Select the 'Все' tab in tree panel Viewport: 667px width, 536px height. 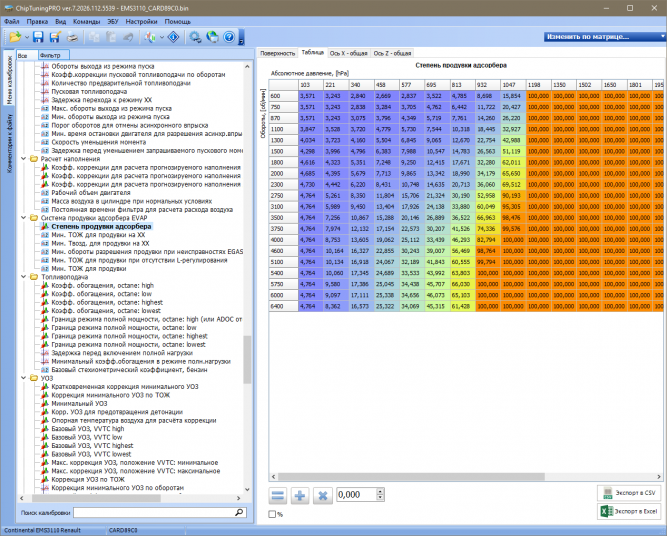click(x=26, y=55)
